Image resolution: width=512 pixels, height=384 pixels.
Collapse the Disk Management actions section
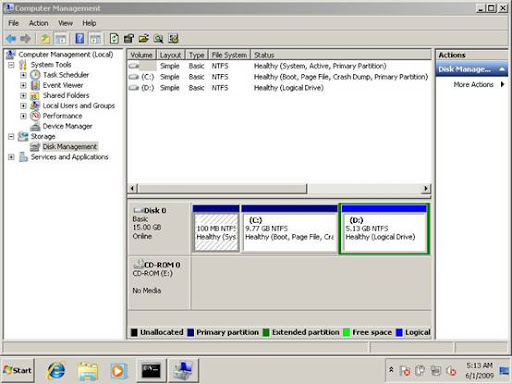pos(502,69)
